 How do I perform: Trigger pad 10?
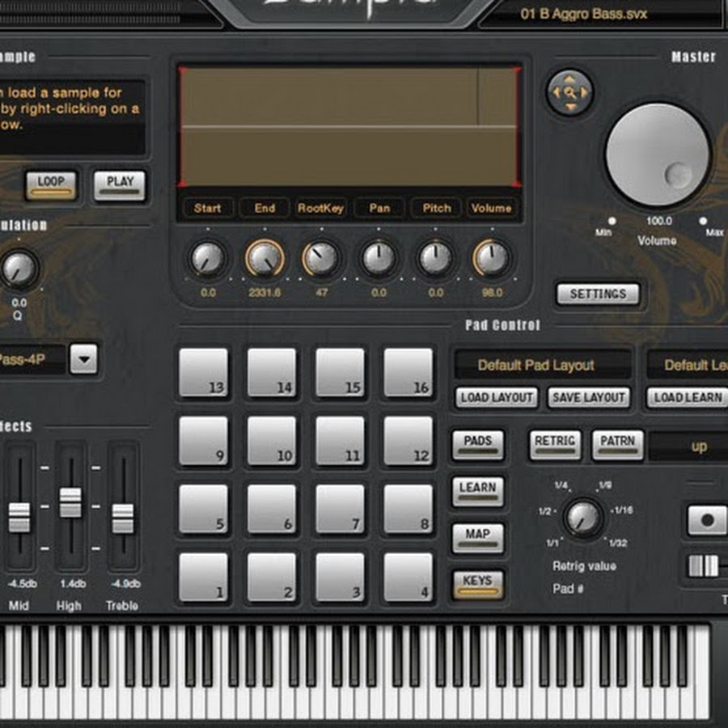tap(272, 441)
